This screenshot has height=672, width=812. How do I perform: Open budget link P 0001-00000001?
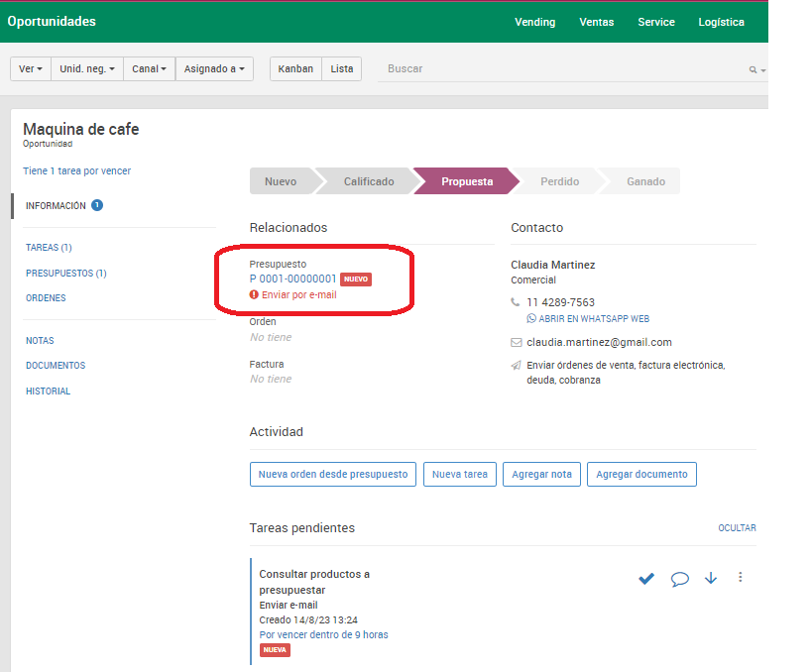293,280
